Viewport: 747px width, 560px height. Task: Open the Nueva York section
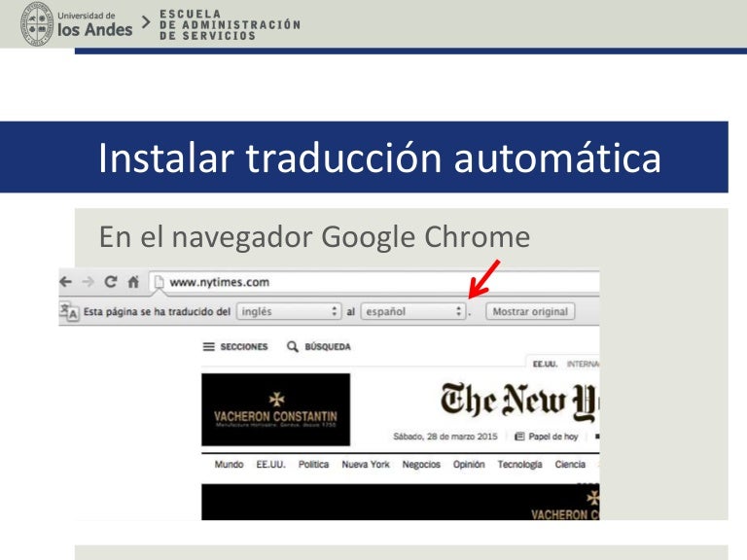[x=366, y=465]
